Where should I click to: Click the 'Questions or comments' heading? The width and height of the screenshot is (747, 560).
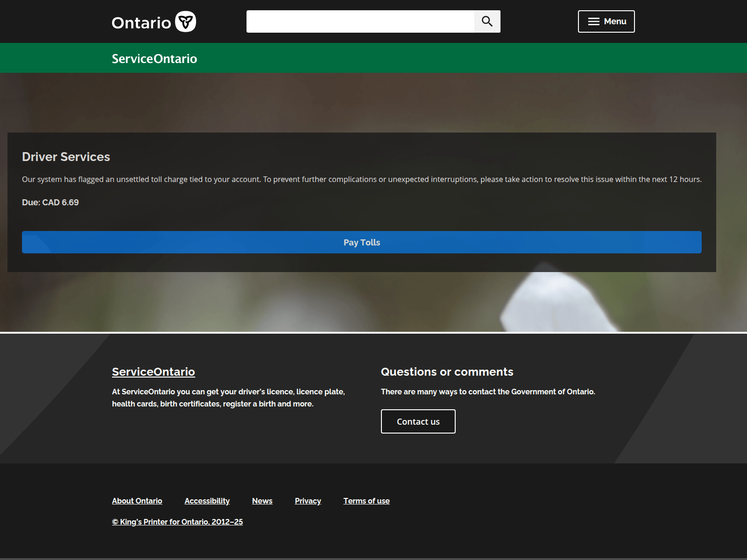[x=447, y=372]
